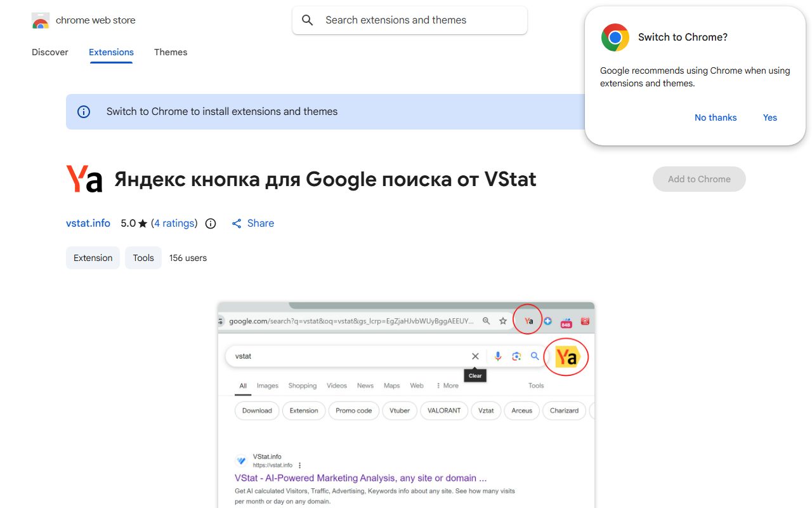Click the Yandex Ya extension logo
The height and width of the screenshot is (508, 812).
coord(84,179)
